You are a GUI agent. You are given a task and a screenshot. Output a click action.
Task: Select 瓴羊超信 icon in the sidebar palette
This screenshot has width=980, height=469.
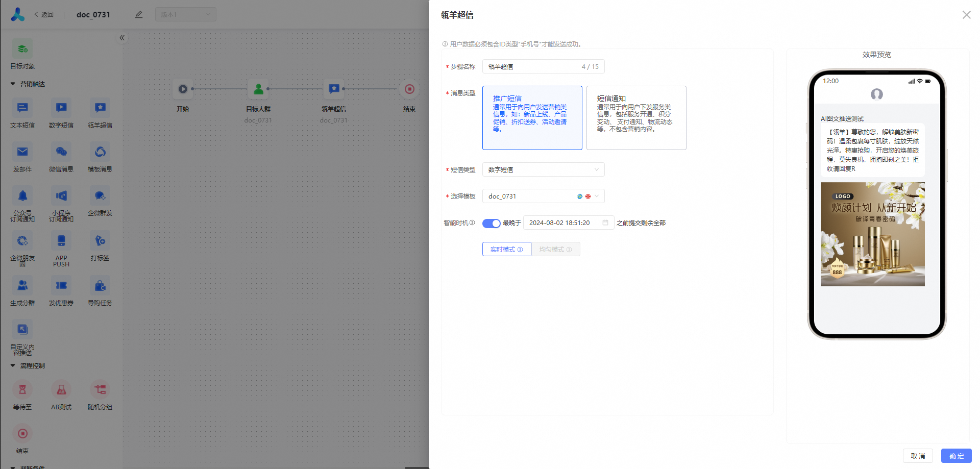pyautogui.click(x=100, y=108)
